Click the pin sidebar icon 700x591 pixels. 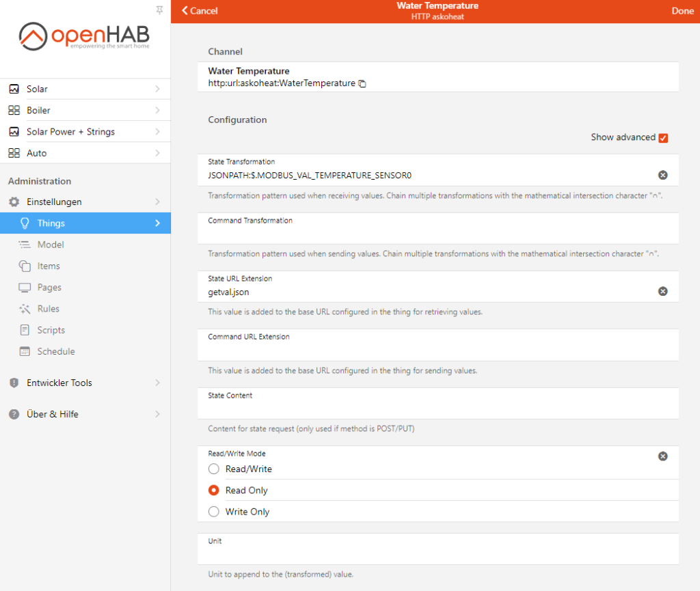159,10
